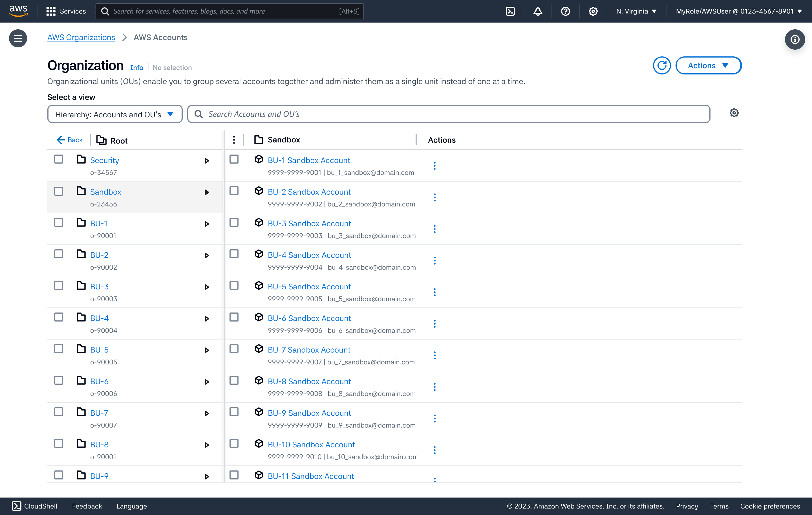The image size is (812, 515).
Task: Open the help question mark icon
Action: (566, 11)
